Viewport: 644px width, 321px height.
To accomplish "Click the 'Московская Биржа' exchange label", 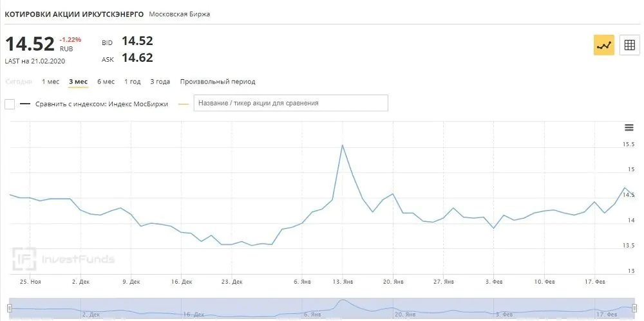I will tap(180, 14).
